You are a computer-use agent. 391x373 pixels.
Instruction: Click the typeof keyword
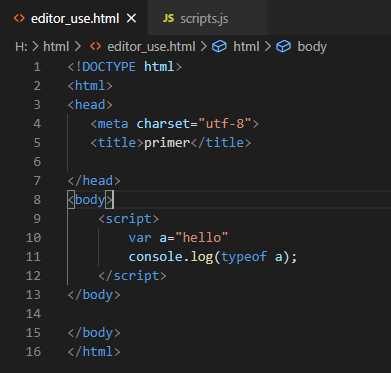pyautogui.click(x=244, y=257)
